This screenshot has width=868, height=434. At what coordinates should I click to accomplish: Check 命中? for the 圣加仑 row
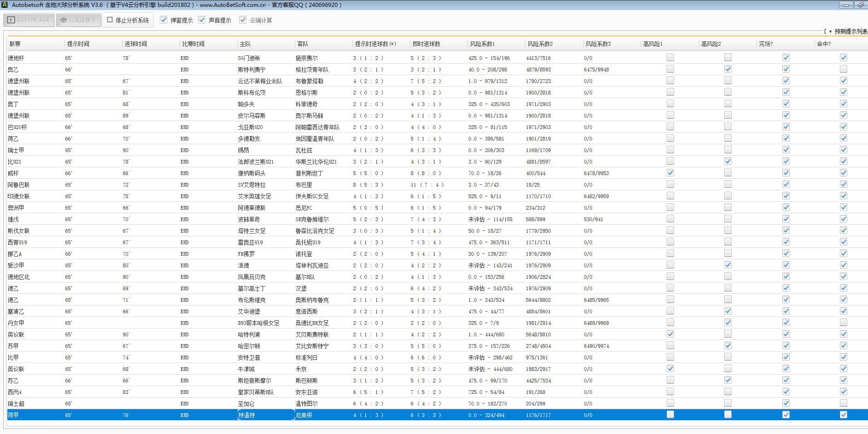[844, 403]
